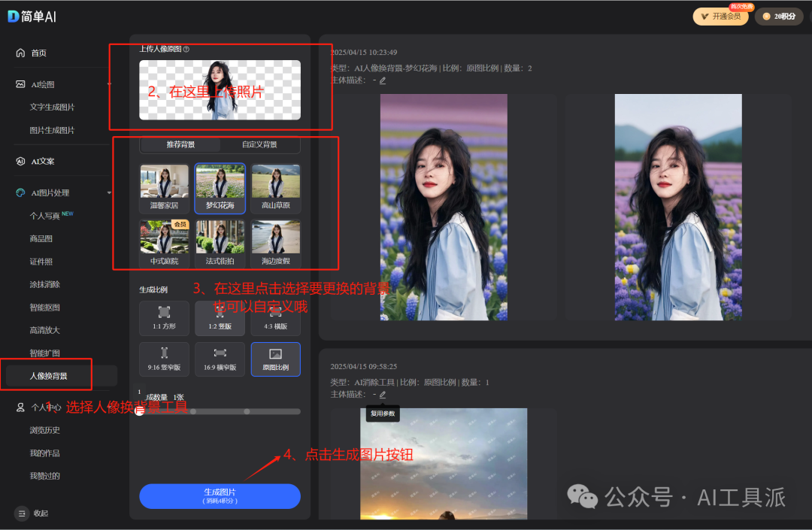Choose the 高山草原 background thumbnail

point(275,188)
